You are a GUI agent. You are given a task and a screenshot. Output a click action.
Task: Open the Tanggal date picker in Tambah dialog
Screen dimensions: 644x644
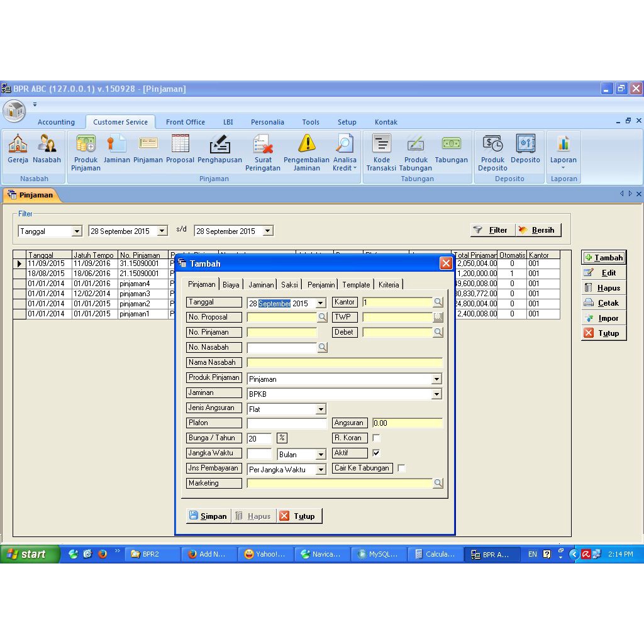(321, 304)
